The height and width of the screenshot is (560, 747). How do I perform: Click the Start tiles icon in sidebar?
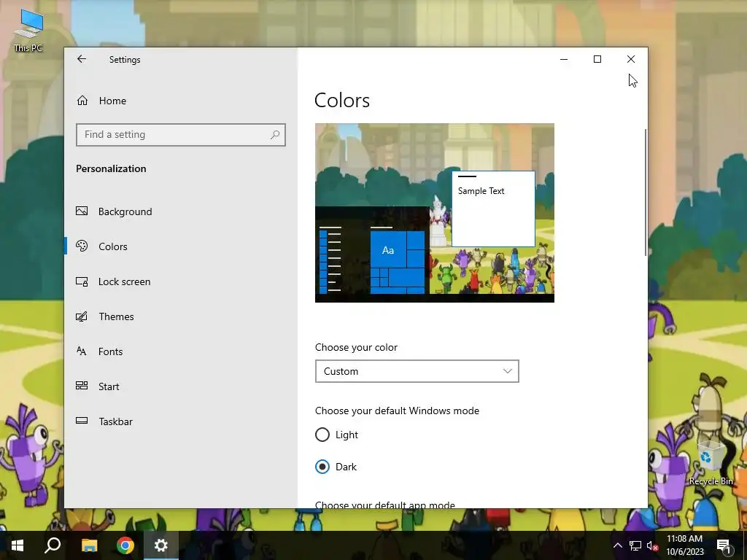[82, 386]
